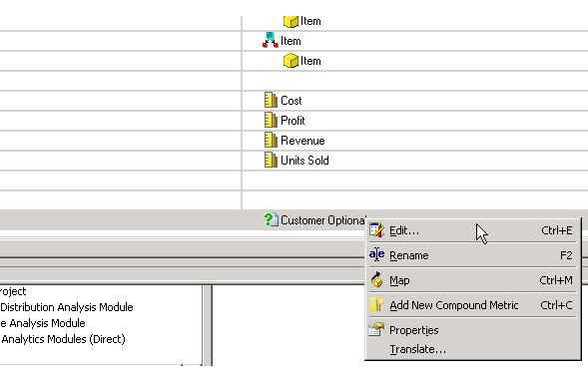
Task: Select the Units Sold metric label
Action: (x=304, y=161)
